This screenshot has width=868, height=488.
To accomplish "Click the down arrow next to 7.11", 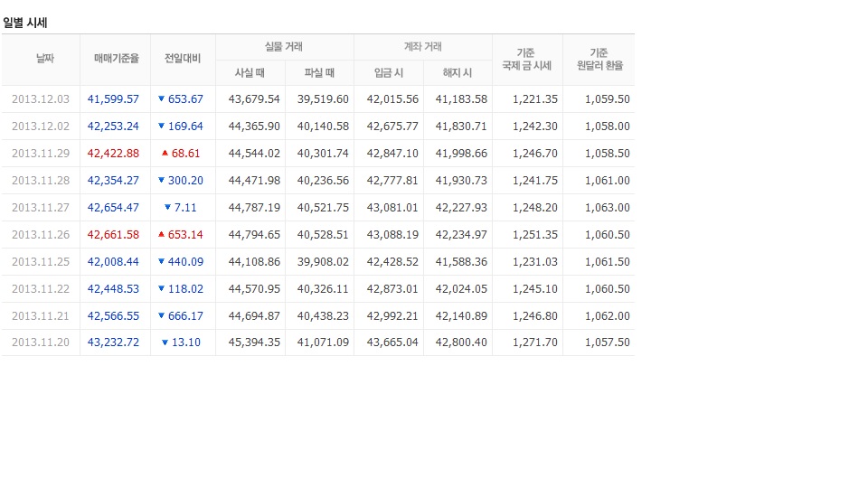I will (x=167, y=208).
